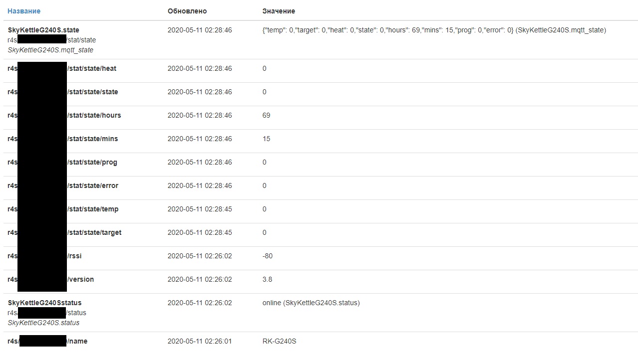This screenshot has height=364, width=638.
Task: Click the RK-G240S device name value
Action: click(x=279, y=341)
